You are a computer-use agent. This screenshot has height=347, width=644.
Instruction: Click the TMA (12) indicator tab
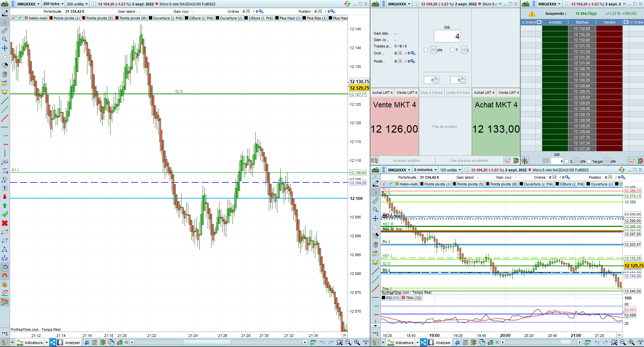tap(411, 298)
